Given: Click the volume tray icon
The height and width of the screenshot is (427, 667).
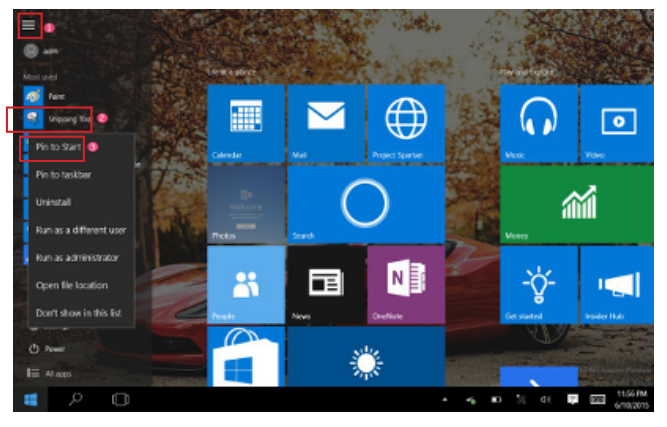Looking at the screenshot, I should tap(545, 399).
